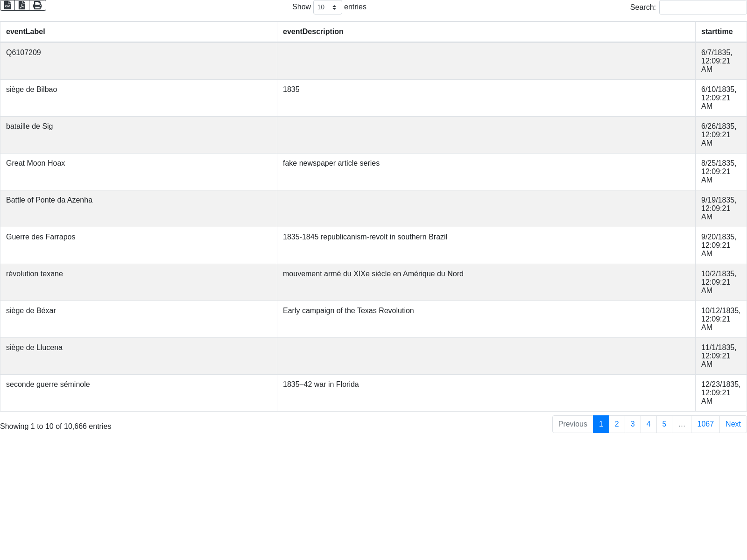Viewport: 747px width, 560px height.
Task: Open the Show entries count dropdown
Action: [327, 7]
